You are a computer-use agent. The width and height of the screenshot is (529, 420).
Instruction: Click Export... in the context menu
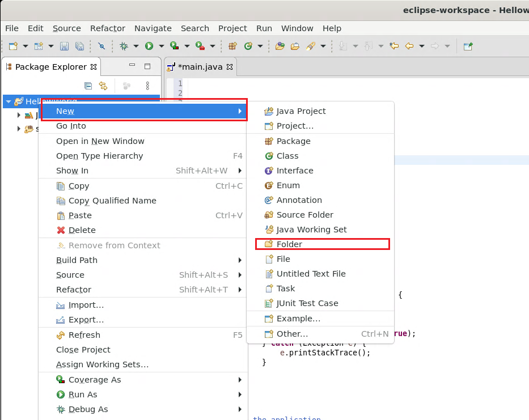pyautogui.click(x=143, y=320)
